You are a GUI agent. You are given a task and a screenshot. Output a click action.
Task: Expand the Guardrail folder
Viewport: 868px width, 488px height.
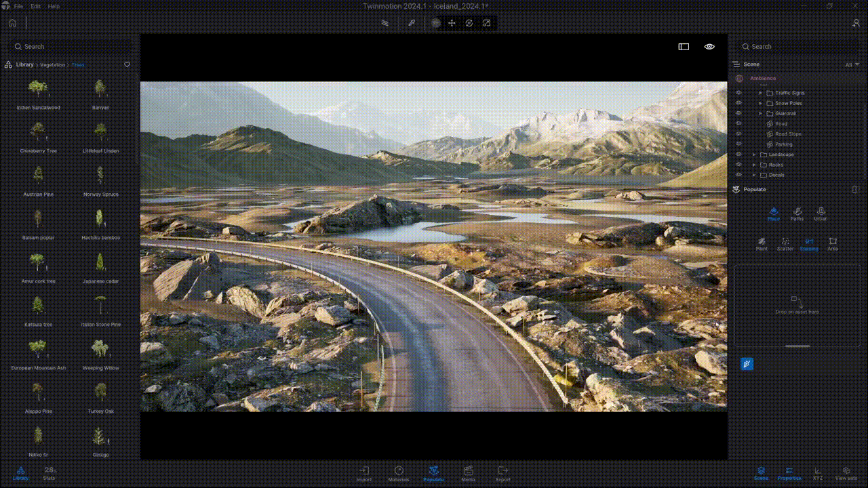point(760,113)
